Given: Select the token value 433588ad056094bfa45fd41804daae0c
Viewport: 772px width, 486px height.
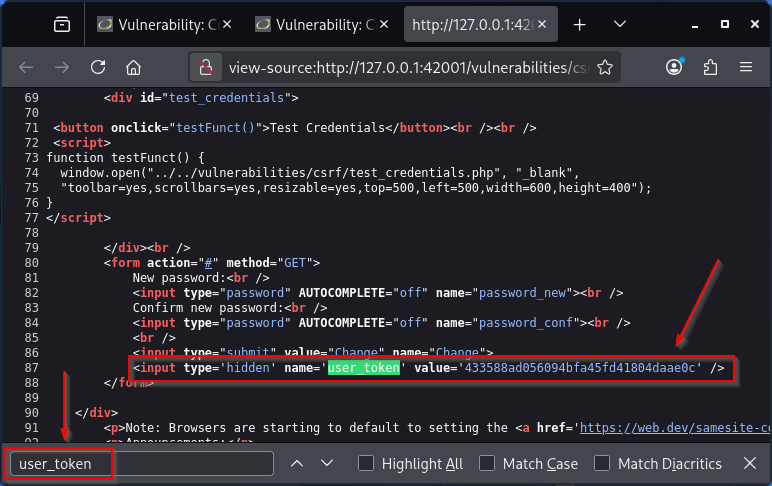Looking at the screenshot, I should pos(580,368).
